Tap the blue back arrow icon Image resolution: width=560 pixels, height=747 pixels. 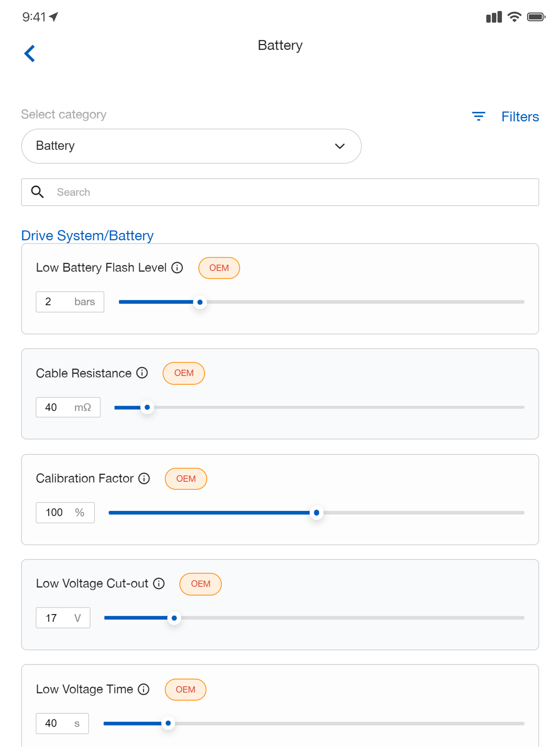pos(30,53)
